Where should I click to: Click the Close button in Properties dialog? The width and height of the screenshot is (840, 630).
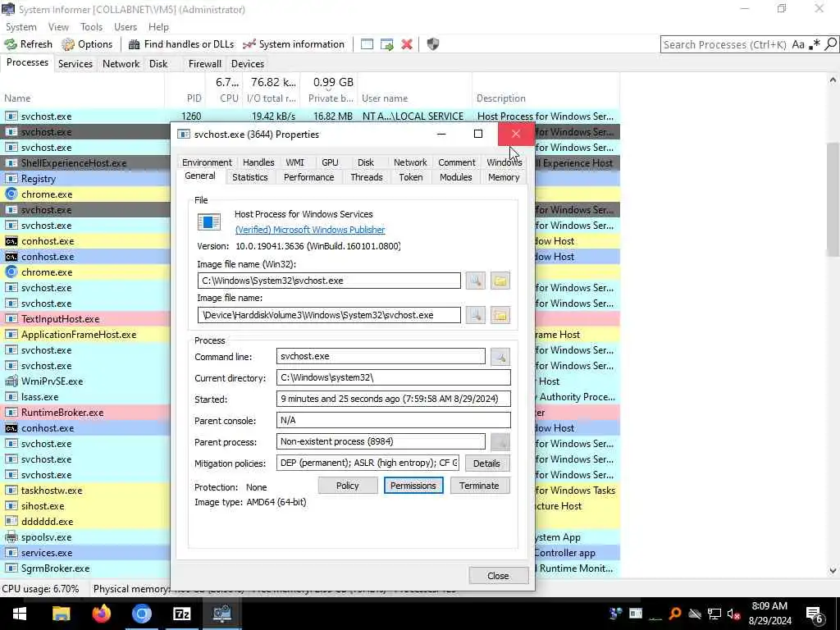click(x=498, y=576)
